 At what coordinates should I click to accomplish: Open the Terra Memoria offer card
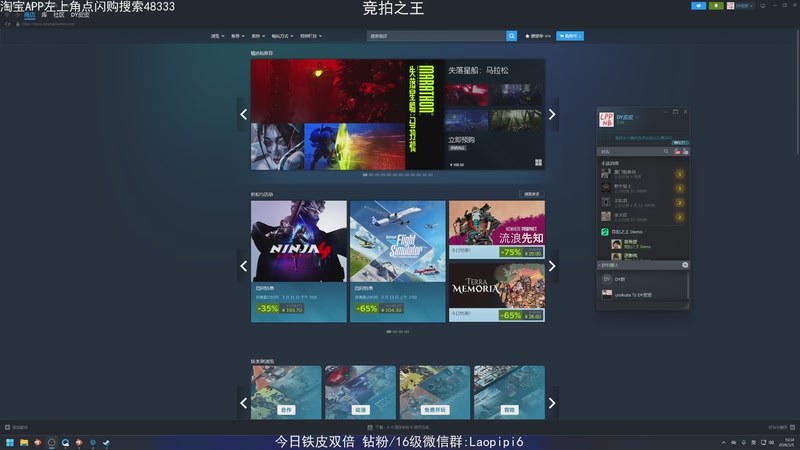[496, 292]
